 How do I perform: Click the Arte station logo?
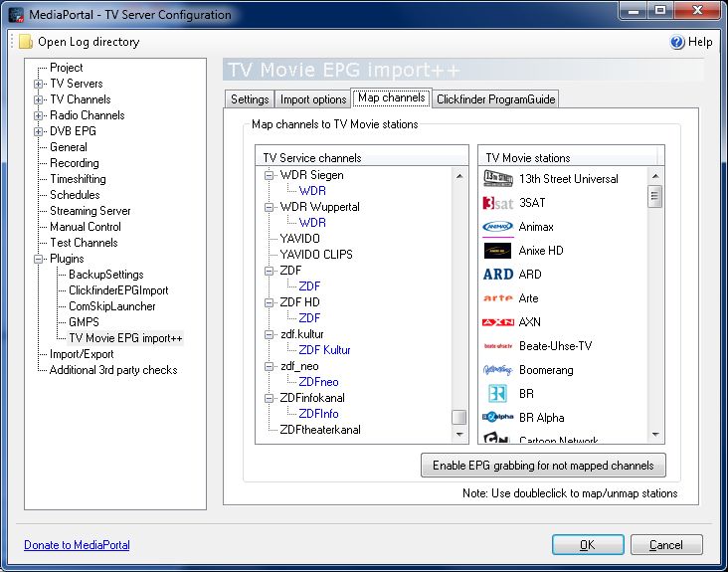pos(497,298)
